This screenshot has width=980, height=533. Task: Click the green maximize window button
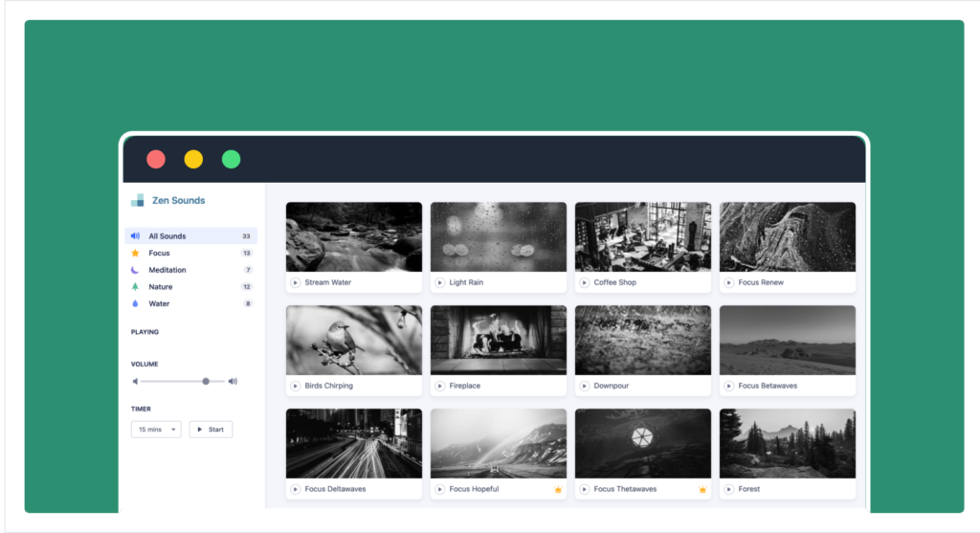pos(232,160)
